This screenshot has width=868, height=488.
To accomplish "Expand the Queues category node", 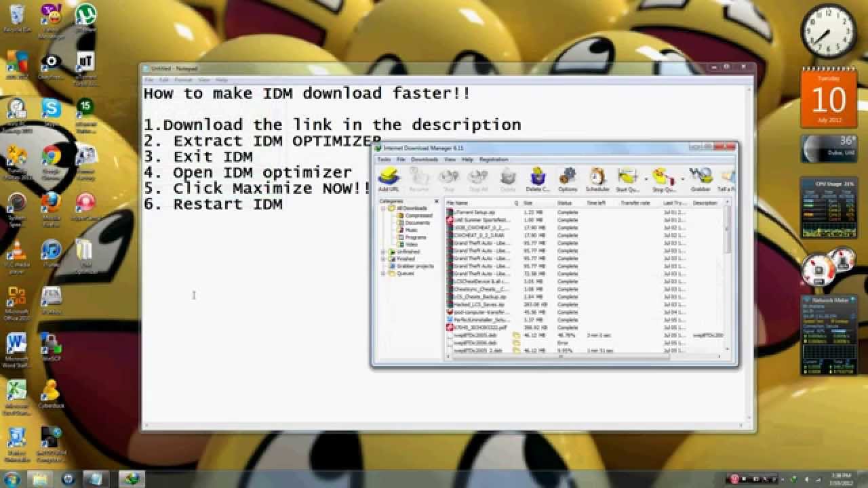I will coord(383,273).
